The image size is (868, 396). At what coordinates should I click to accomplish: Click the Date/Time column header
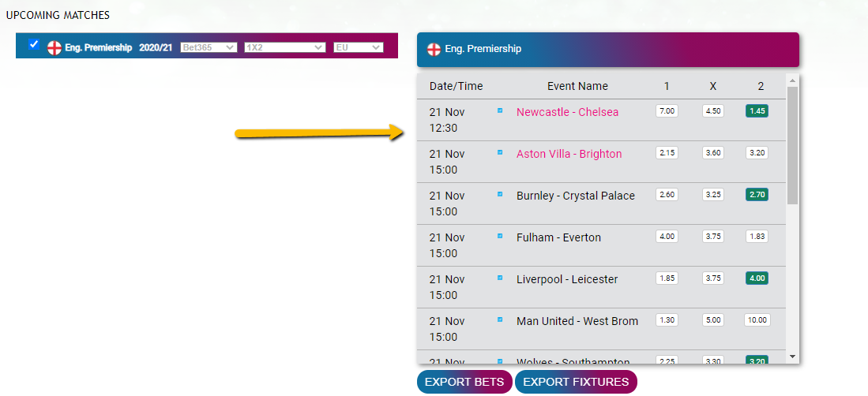click(457, 86)
